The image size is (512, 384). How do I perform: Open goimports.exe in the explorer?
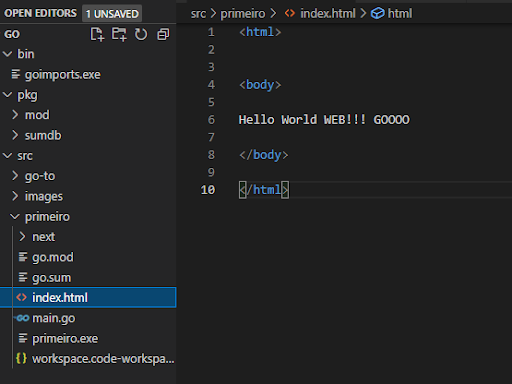click(x=88, y=74)
